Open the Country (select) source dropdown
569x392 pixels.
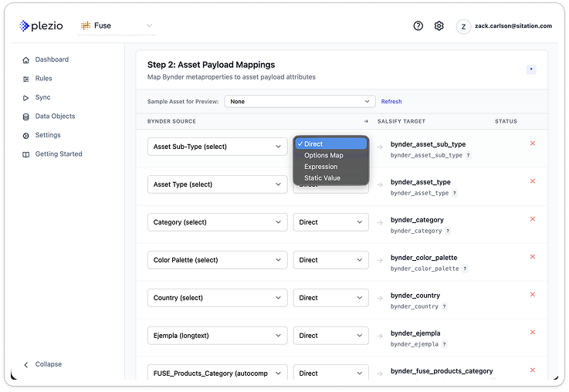click(218, 297)
